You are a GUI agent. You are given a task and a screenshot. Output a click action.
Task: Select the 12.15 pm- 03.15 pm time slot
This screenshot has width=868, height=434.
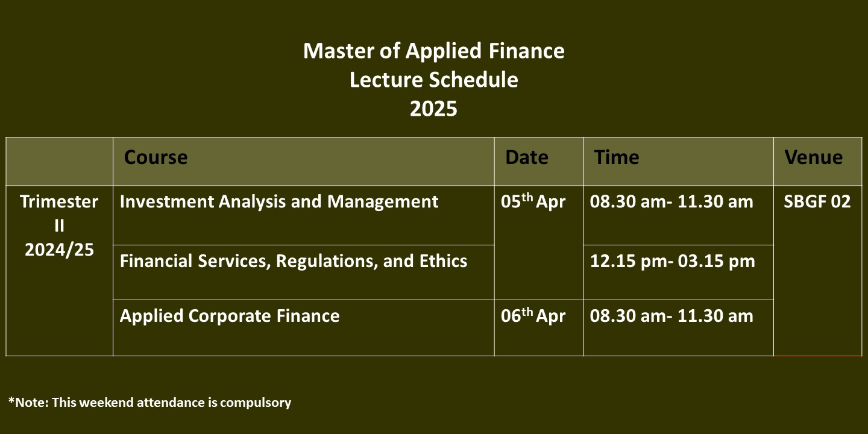[672, 261]
